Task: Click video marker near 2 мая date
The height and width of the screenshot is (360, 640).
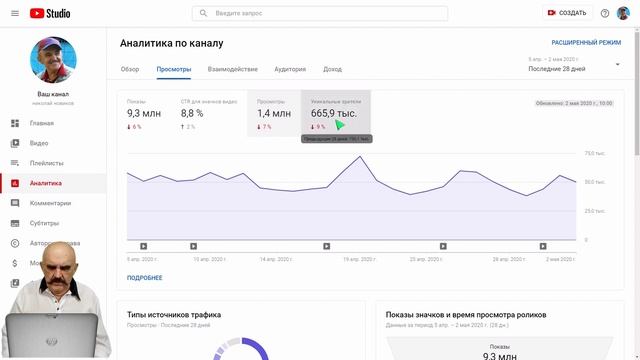Action: click(543, 246)
